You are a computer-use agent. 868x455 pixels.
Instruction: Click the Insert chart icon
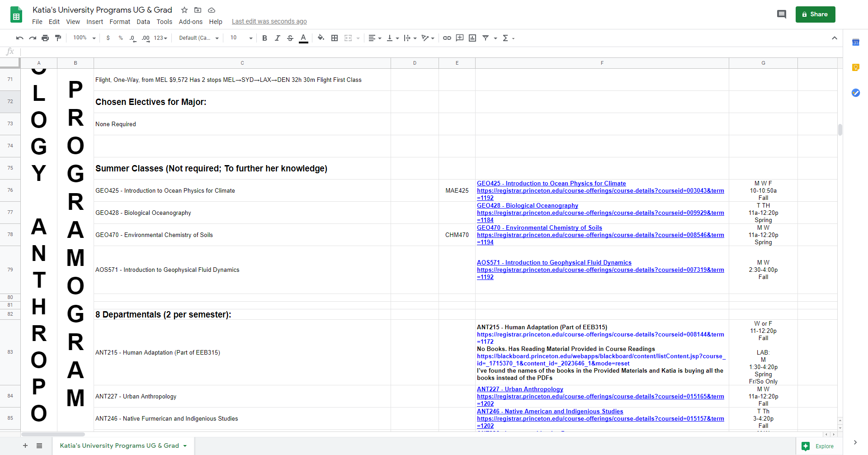(x=472, y=38)
